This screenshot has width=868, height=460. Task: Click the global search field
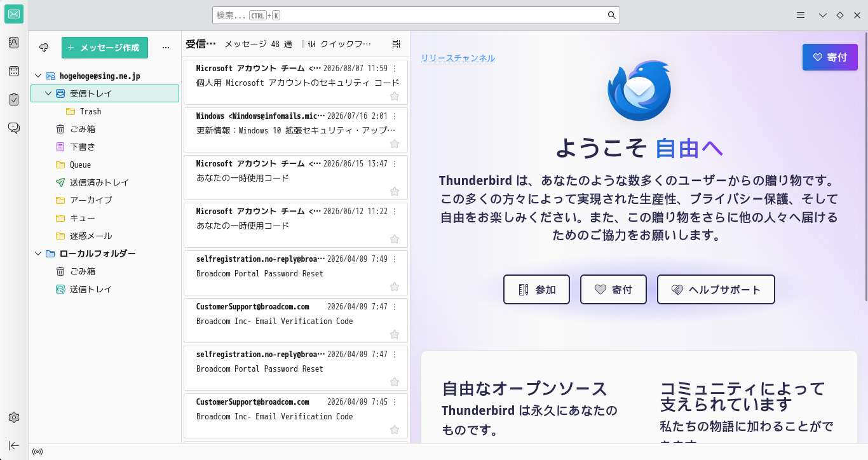click(416, 15)
